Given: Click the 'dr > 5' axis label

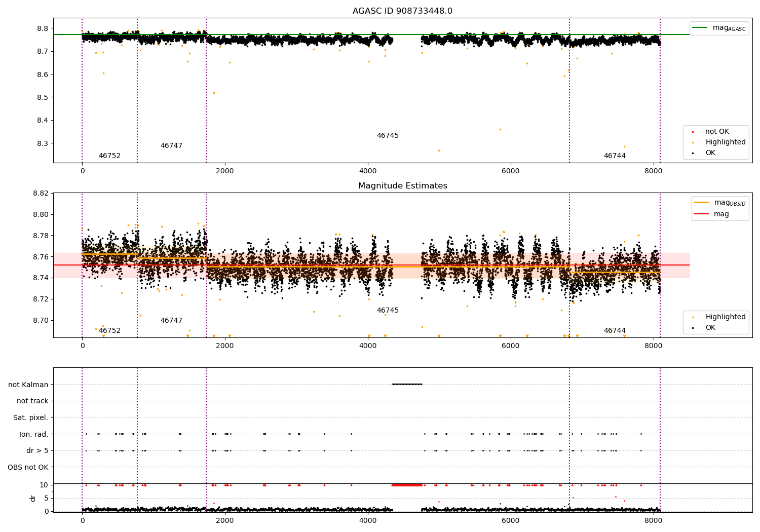Looking at the screenshot, I should pos(37,450).
